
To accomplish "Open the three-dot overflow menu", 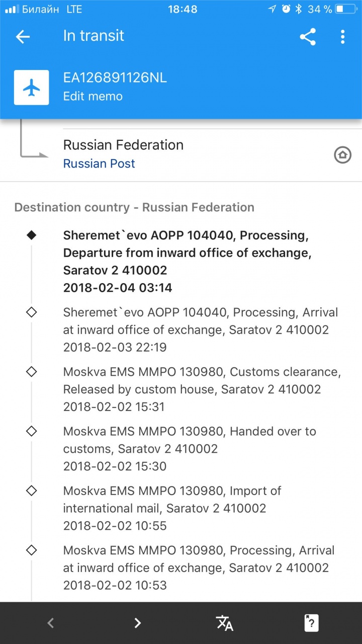I will (x=342, y=37).
